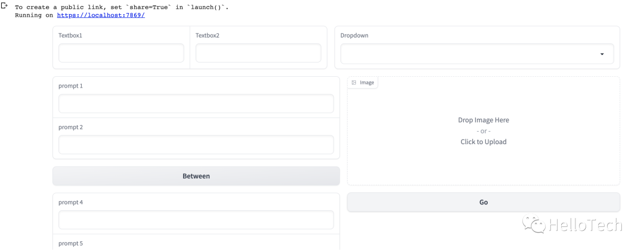Image resolution: width=644 pixels, height=252 pixels.
Task: Click the Textbox2 label text
Action: pyautogui.click(x=208, y=36)
